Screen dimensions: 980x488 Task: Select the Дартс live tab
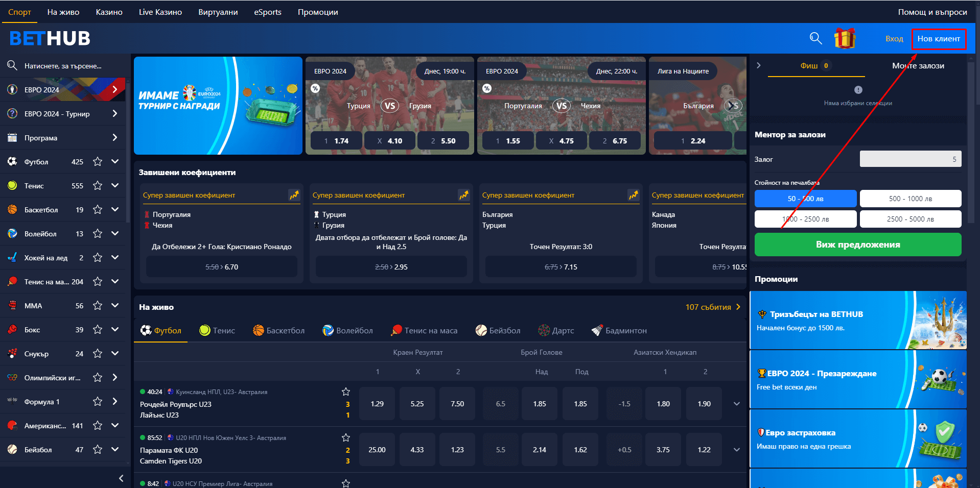(556, 330)
